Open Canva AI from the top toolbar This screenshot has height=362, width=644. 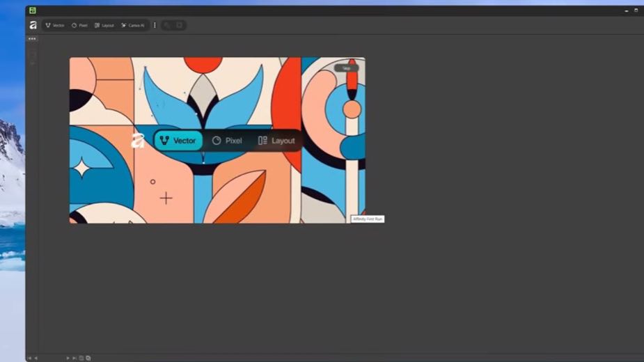[x=133, y=26]
